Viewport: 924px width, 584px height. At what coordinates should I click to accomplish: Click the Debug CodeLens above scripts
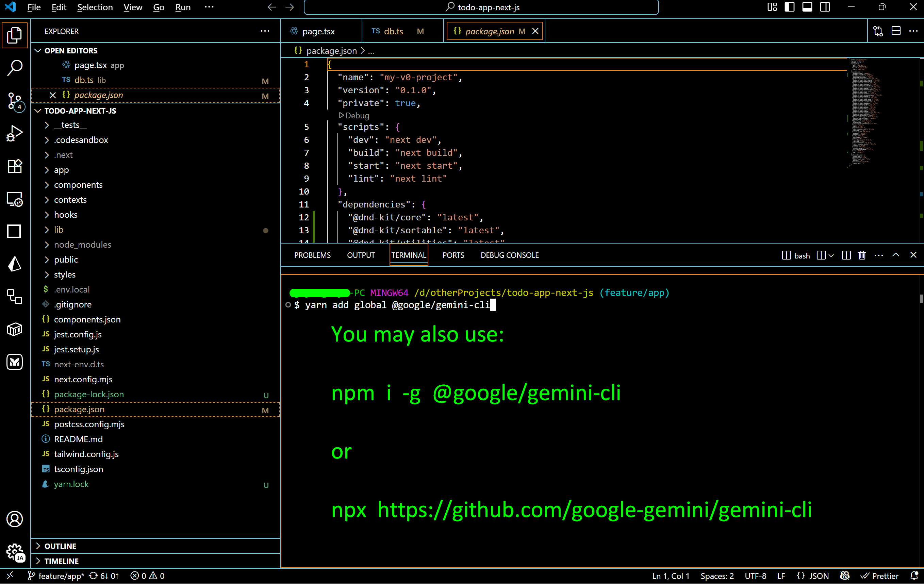coord(354,116)
